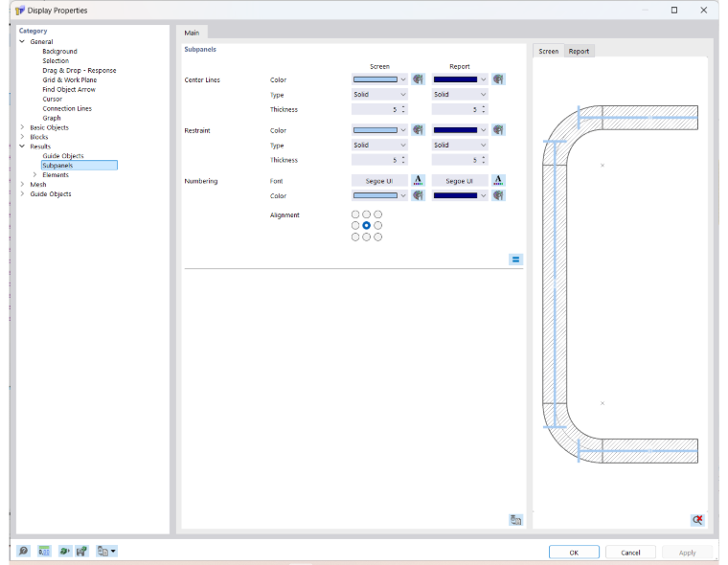Switch to the Screen preview tab
This screenshot has height=565, width=728.
coord(548,51)
